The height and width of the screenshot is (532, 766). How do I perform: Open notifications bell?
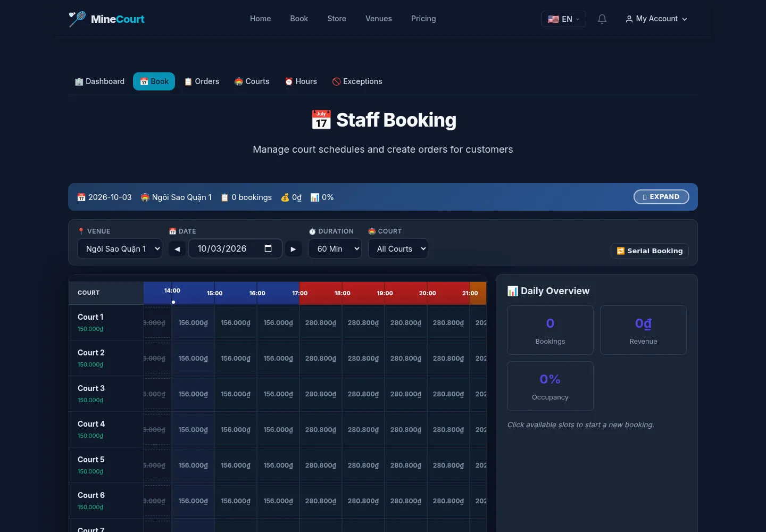coord(602,19)
